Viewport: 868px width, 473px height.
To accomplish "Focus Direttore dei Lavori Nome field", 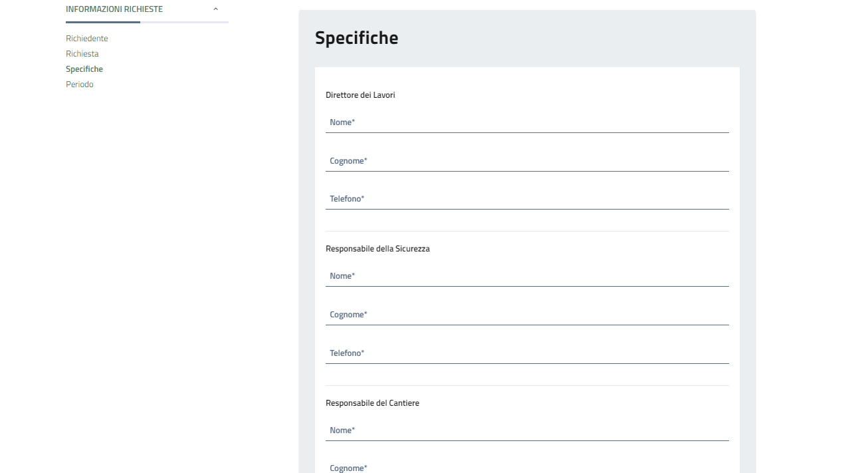I will coord(526,122).
